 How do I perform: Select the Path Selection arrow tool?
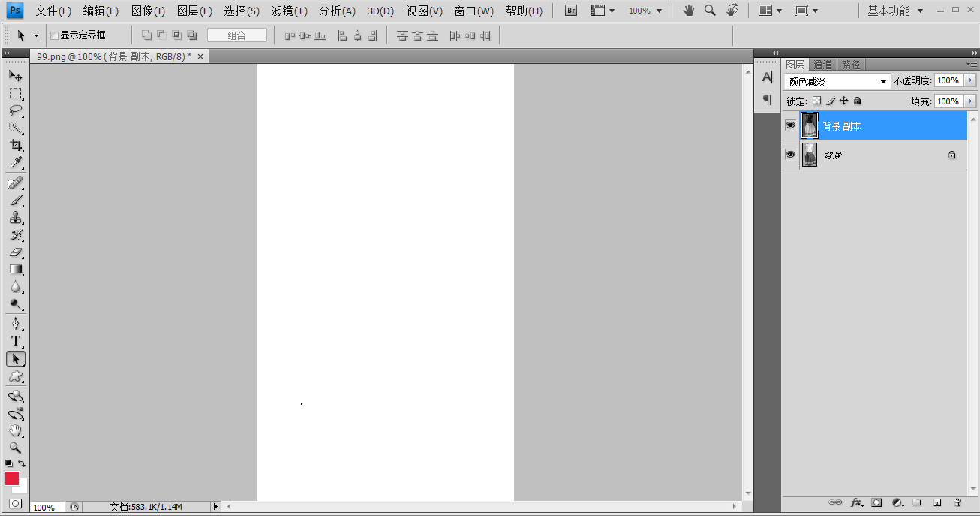click(15, 359)
